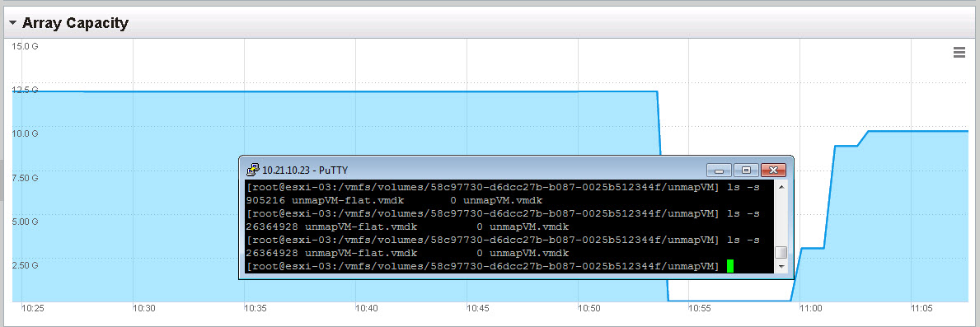Viewport: 980px width, 327px height.
Task: Click the 11:00 time label
Action: tap(811, 308)
